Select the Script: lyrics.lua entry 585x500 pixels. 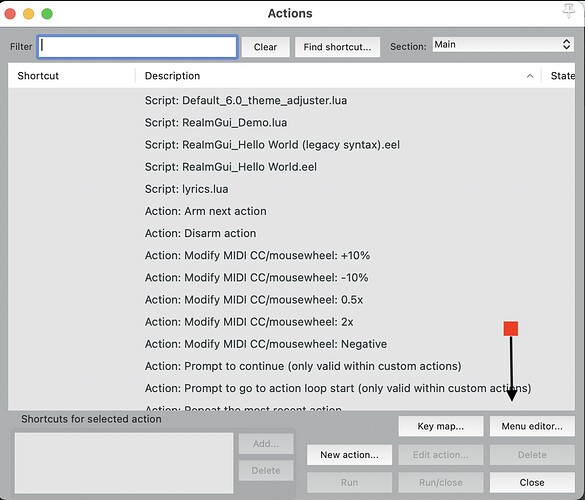point(291,189)
